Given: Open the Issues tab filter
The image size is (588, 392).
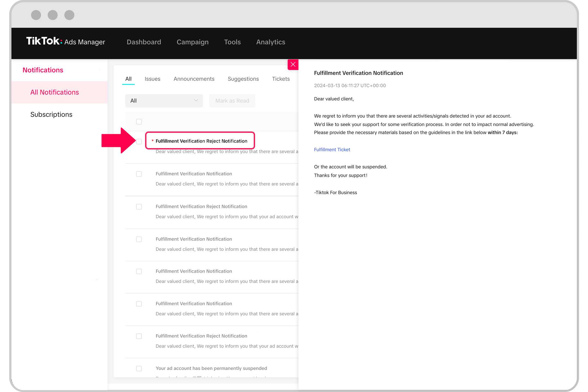Looking at the screenshot, I should point(153,79).
